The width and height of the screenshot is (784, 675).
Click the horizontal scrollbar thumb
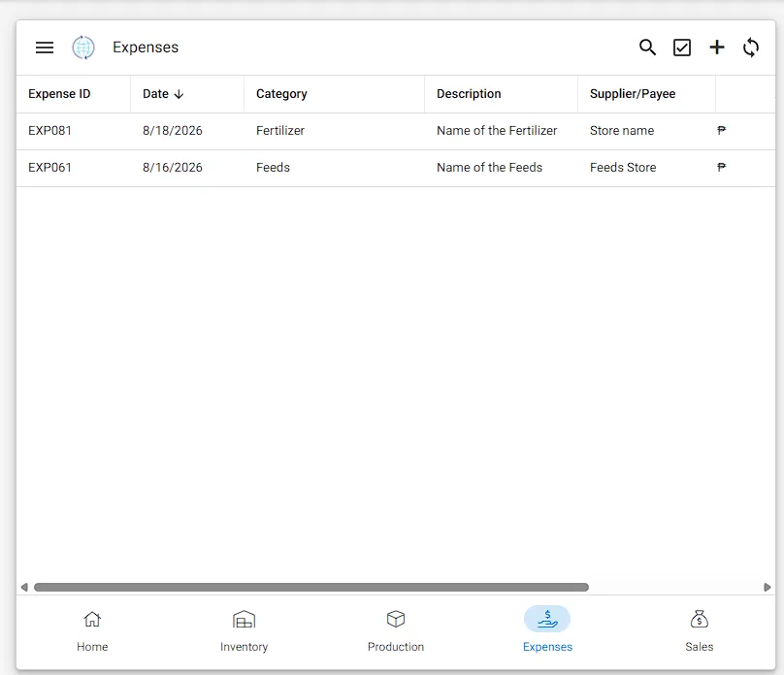(x=311, y=587)
